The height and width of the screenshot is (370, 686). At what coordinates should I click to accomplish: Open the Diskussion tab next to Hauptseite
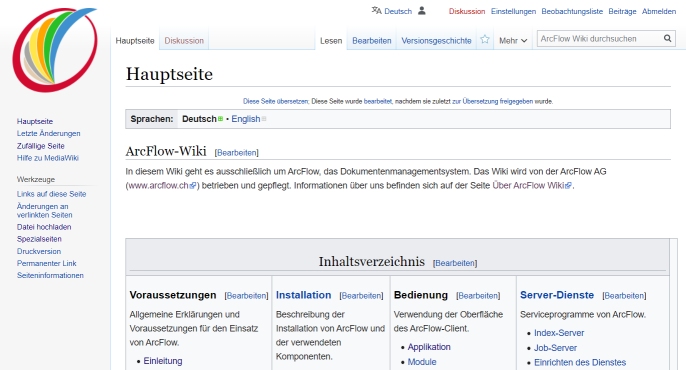pyautogui.click(x=184, y=41)
